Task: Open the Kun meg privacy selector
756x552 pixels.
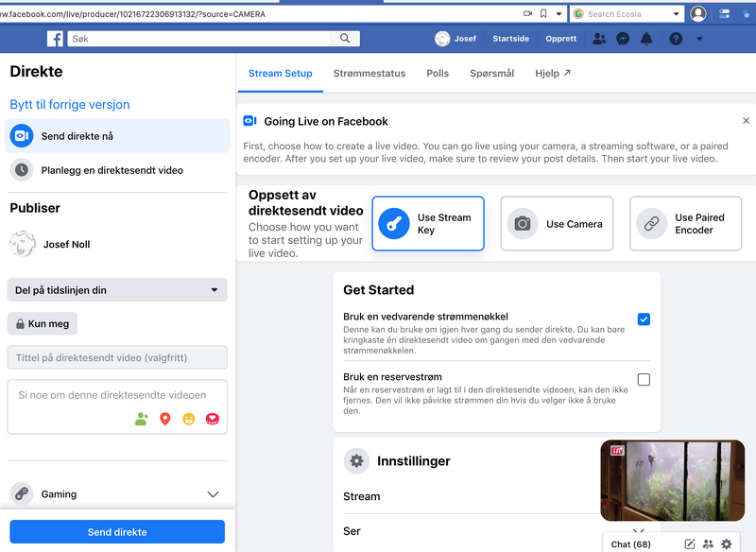Action: click(42, 323)
